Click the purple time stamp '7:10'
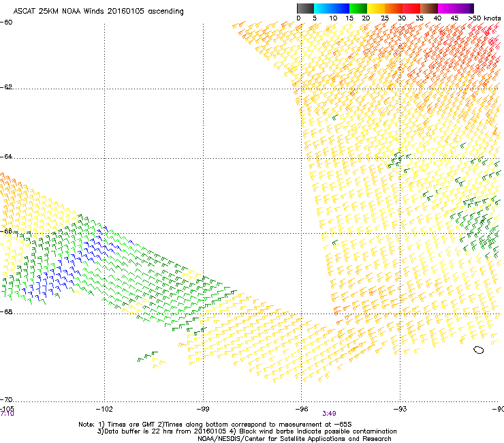 [x=7, y=414]
